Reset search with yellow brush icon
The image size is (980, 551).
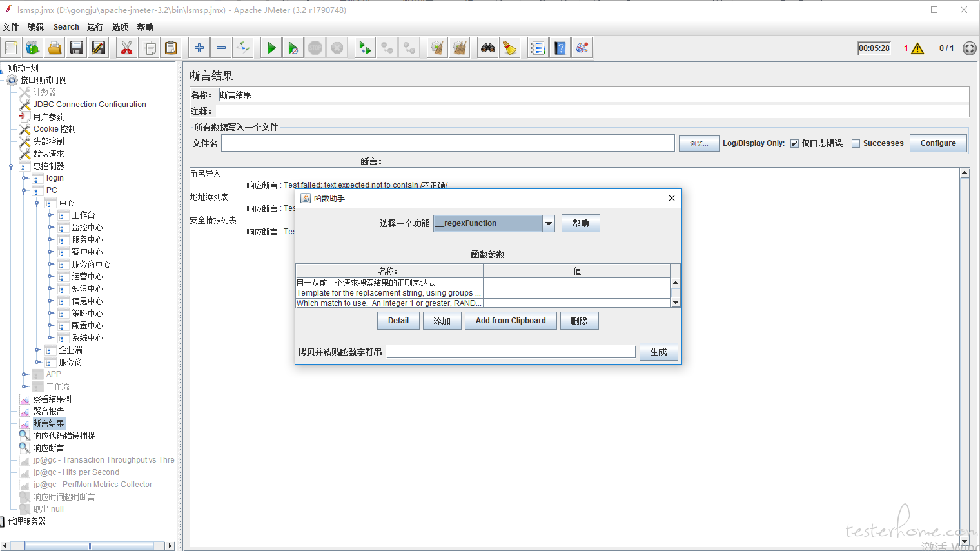pyautogui.click(x=510, y=48)
